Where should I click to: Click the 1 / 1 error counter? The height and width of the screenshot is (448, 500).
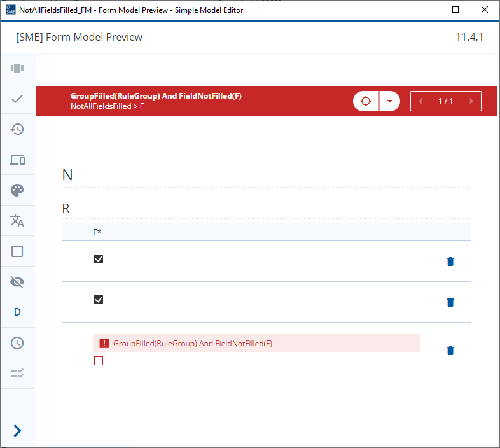[x=445, y=101]
